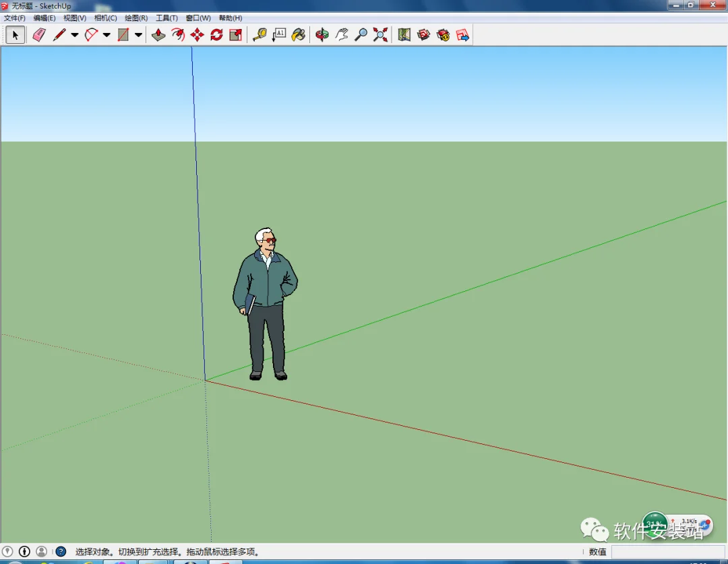Pick the Scale tool
This screenshot has height=564, width=728.
236,35
